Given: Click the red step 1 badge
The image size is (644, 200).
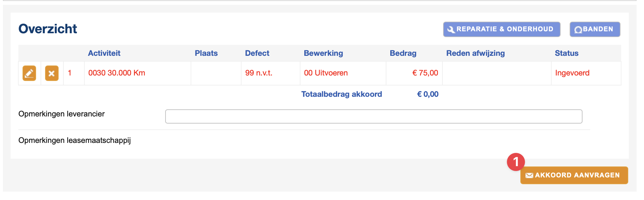Looking at the screenshot, I should (x=516, y=162).
